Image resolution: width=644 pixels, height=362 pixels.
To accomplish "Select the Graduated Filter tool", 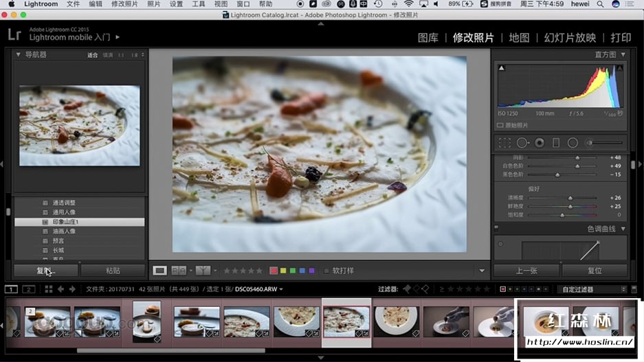I will pos(556,143).
